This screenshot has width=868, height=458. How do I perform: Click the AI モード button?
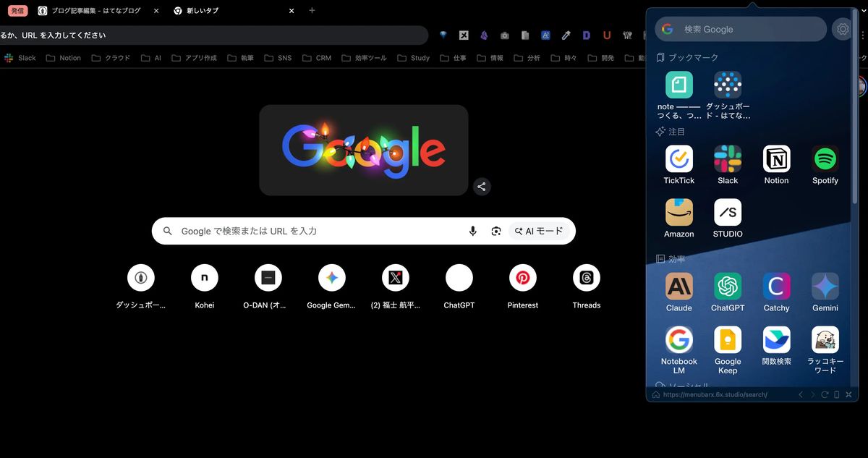(x=539, y=232)
